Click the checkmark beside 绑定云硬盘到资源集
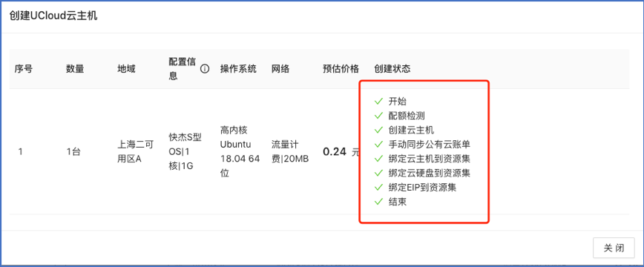This screenshot has height=267, width=644. (x=378, y=173)
